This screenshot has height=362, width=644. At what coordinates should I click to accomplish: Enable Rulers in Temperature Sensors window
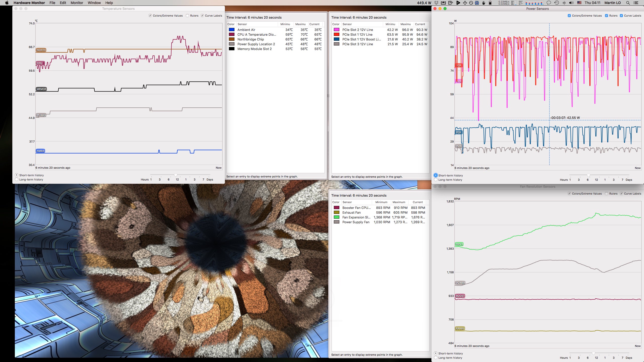click(187, 16)
